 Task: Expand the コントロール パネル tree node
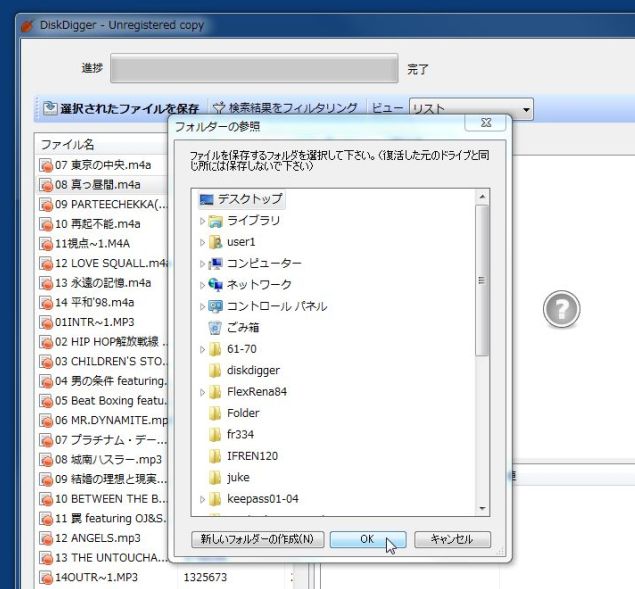coord(202,307)
